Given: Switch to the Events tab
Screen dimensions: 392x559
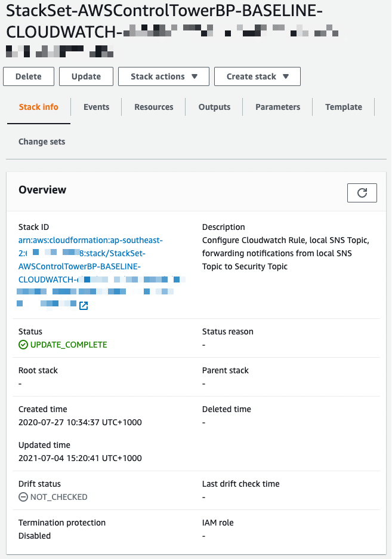Looking at the screenshot, I should coord(96,107).
